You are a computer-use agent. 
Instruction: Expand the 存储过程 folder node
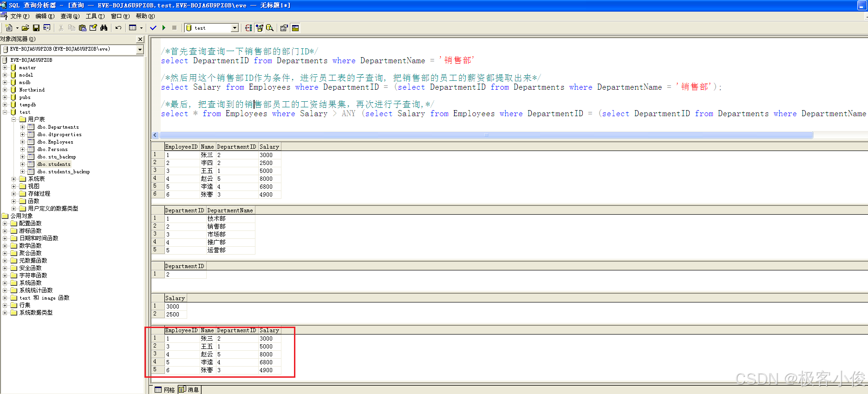pyautogui.click(x=14, y=194)
